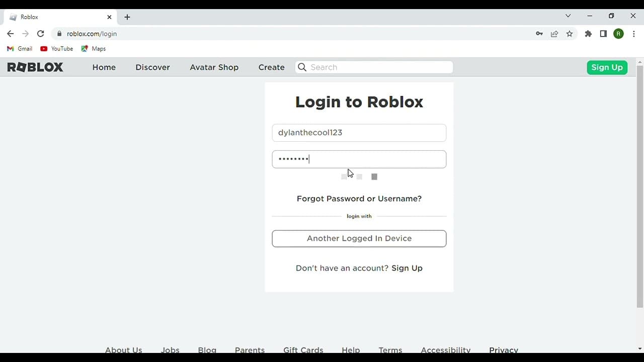
Task: Choose Another Logged In Device login
Action: (x=359, y=238)
